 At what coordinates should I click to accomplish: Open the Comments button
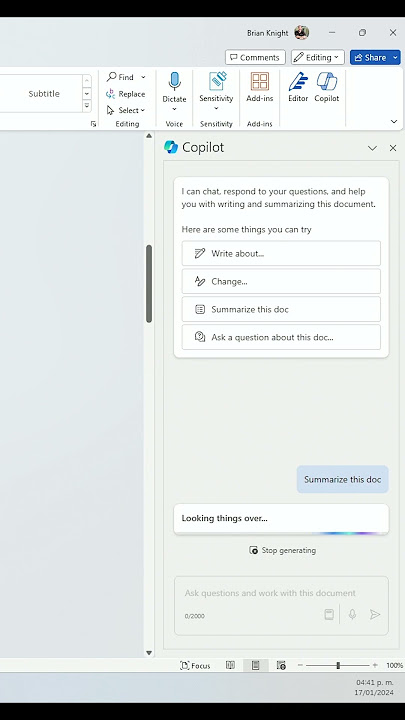pyautogui.click(x=255, y=57)
